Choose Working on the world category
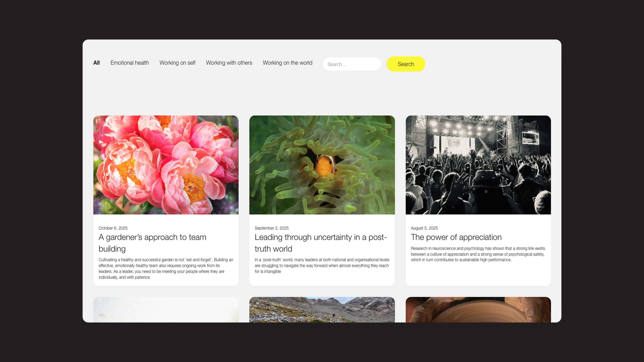The image size is (644, 362). click(x=287, y=63)
